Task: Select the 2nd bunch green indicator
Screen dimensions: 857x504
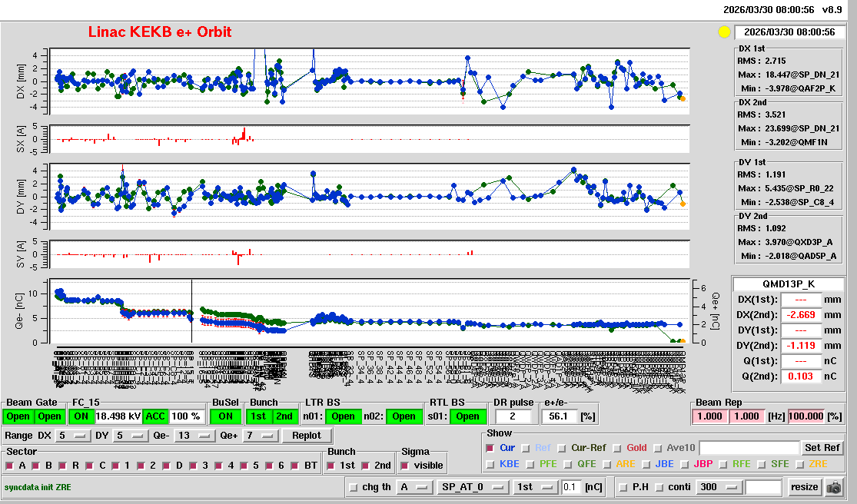Action: pyautogui.click(x=284, y=416)
